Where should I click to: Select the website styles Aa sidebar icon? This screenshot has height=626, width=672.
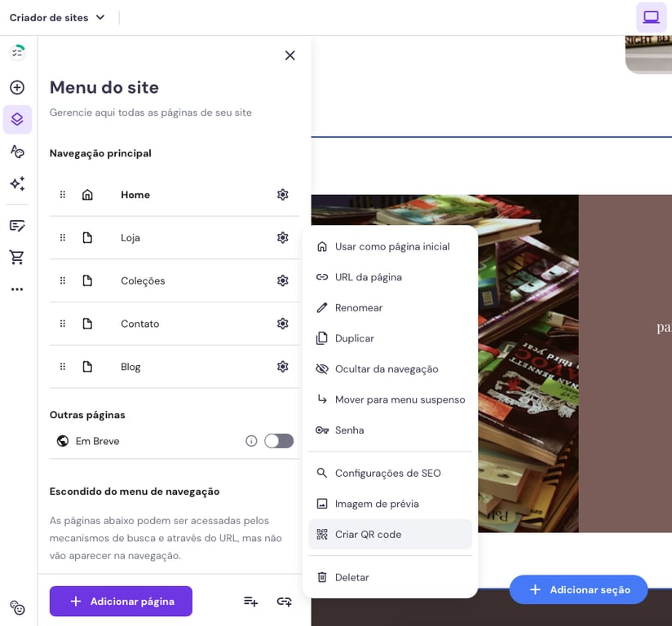click(x=17, y=152)
